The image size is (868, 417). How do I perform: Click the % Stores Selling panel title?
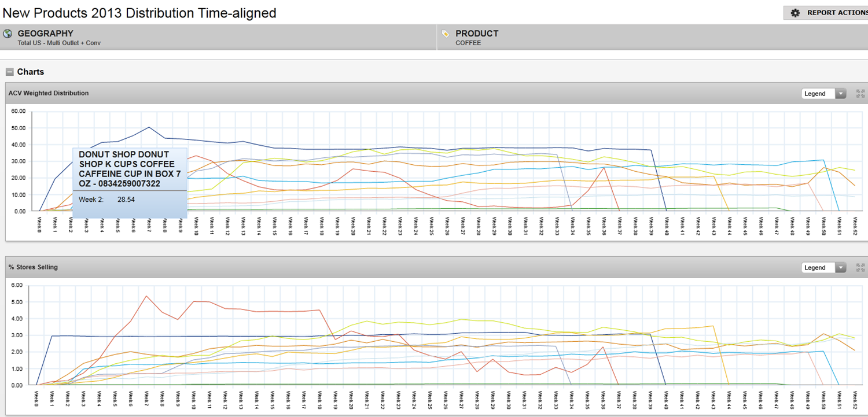[33, 267]
